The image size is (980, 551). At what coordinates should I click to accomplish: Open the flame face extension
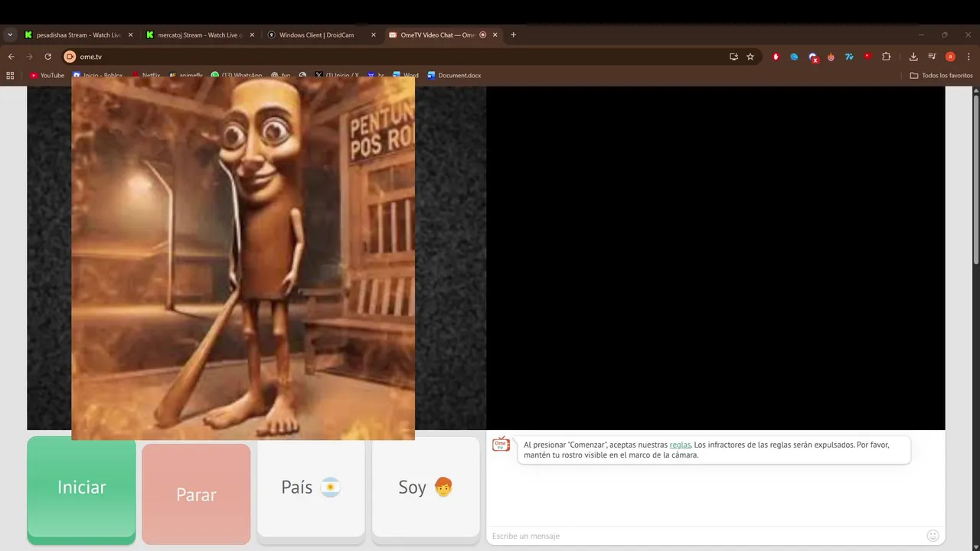point(831,57)
